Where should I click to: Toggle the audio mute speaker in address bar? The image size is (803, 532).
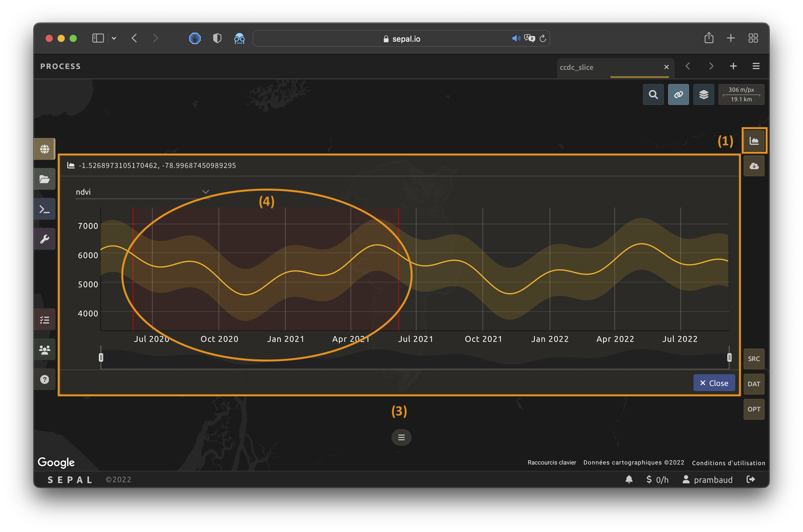click(515, 38)
